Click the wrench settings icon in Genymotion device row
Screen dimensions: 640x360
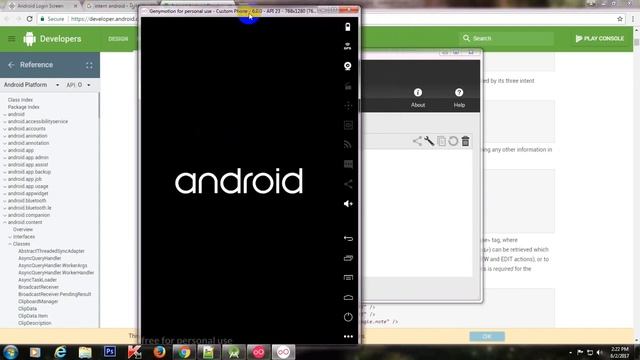pyautogui.click(x=429, y=141)
